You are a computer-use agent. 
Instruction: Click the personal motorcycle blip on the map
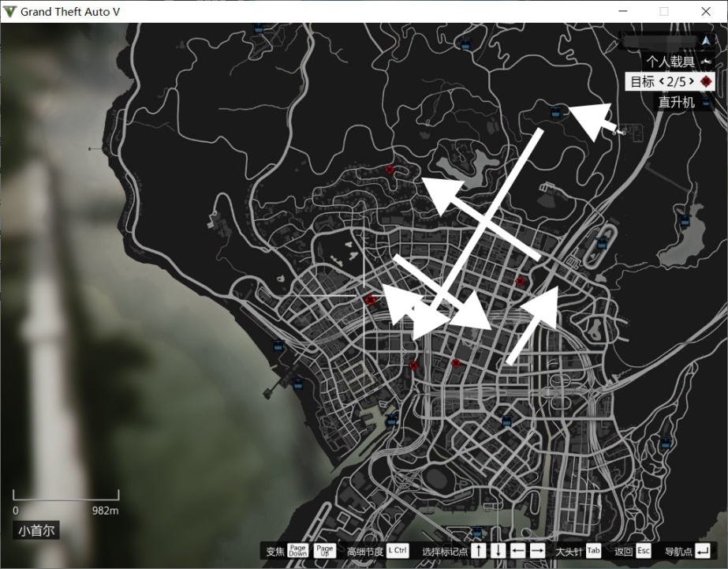coord(619,133)
